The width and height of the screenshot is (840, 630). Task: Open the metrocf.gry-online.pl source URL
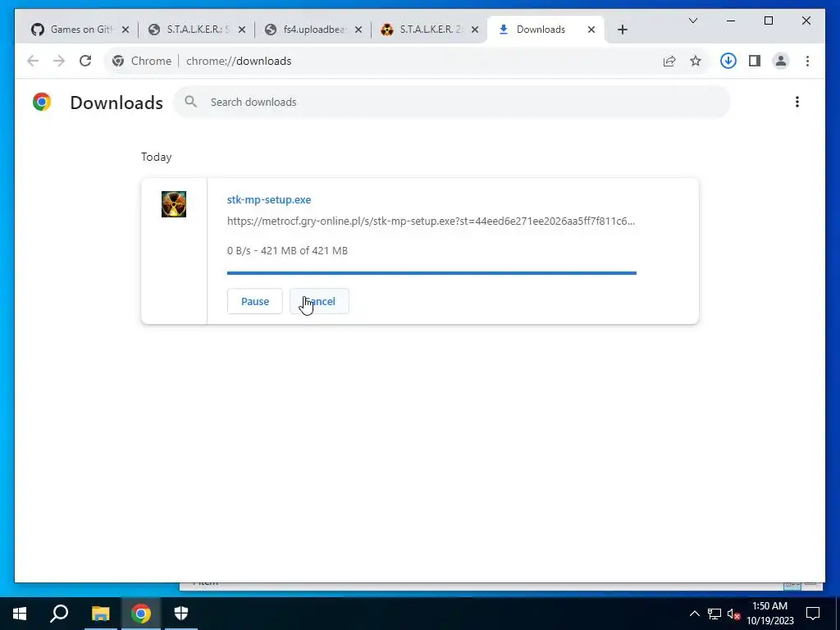(x=431, y=221)
